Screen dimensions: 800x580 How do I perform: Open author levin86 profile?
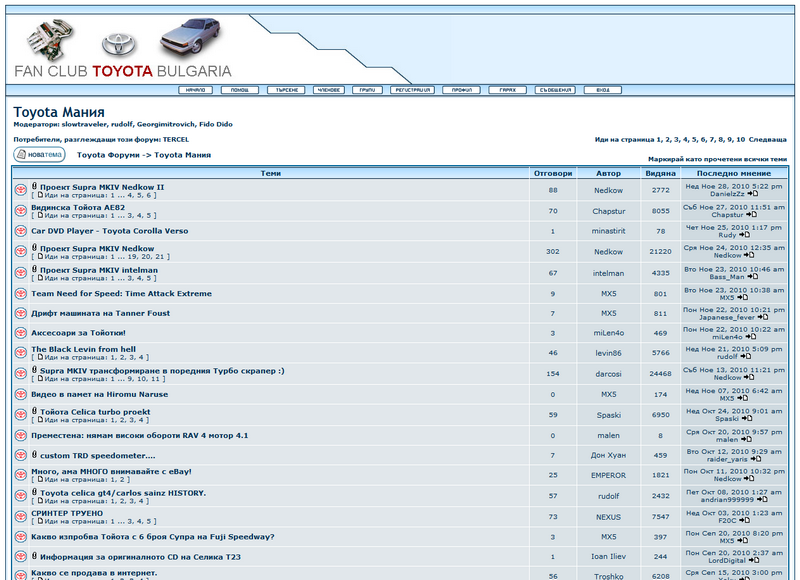tap(608, 353)
